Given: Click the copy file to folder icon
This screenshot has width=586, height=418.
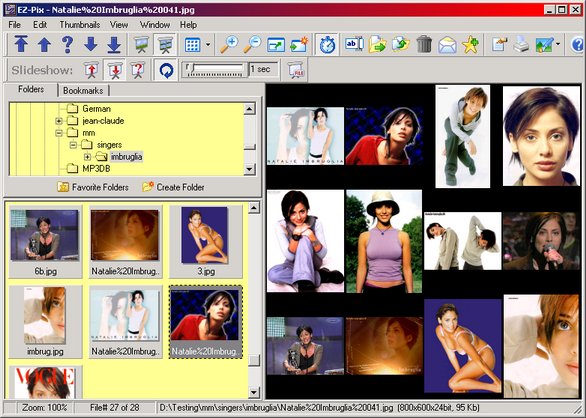Looking at the screenshot, I should pyautogui.click(x=401, y=44).
